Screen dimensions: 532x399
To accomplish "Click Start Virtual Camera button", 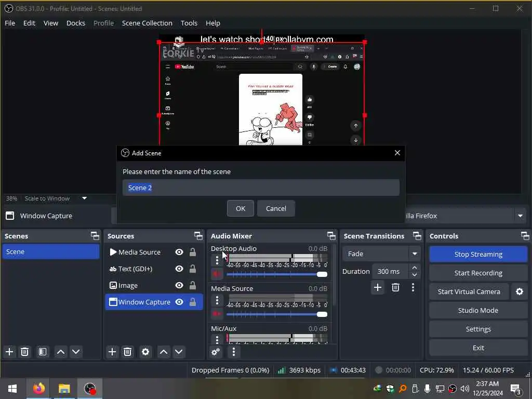I will [x=469, y=291].
